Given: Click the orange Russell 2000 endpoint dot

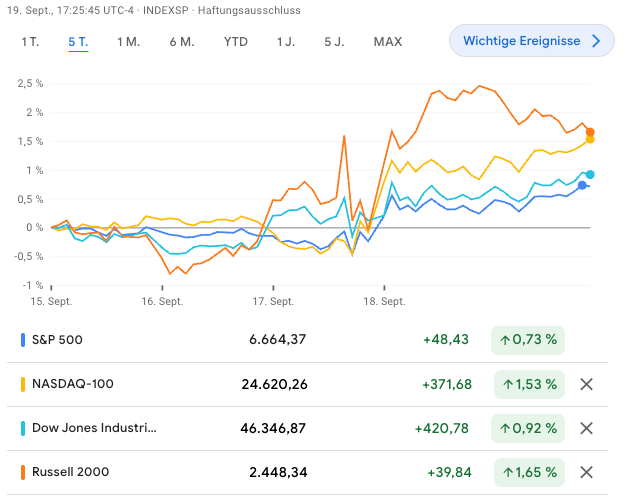Looking at the screenshot, I should pos(590,132).
